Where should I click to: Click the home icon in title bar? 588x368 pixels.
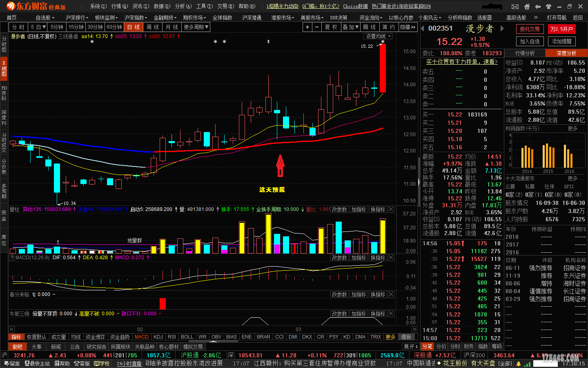[x=527, y=7]
